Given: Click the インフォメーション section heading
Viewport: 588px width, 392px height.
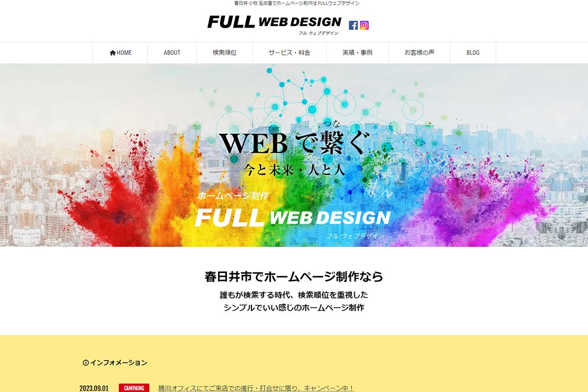Looking at the screenshot, I should tap(118, 363).
